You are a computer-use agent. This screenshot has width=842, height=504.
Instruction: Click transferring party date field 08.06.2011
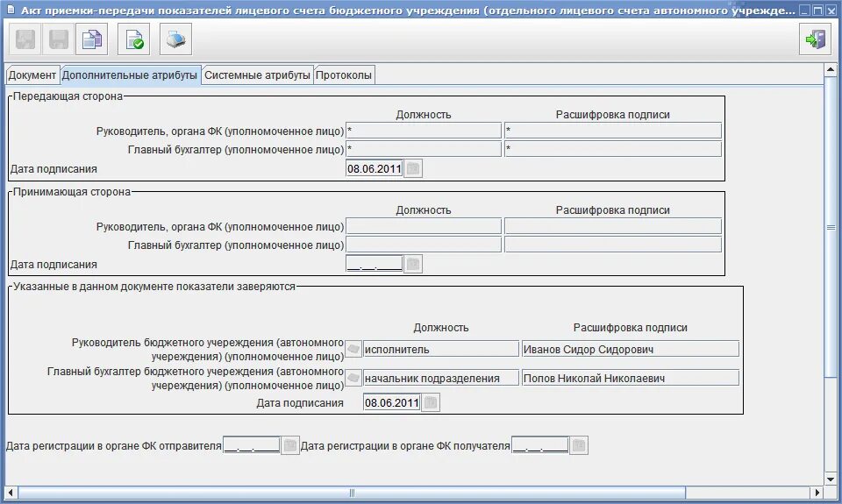pos(375,168)
